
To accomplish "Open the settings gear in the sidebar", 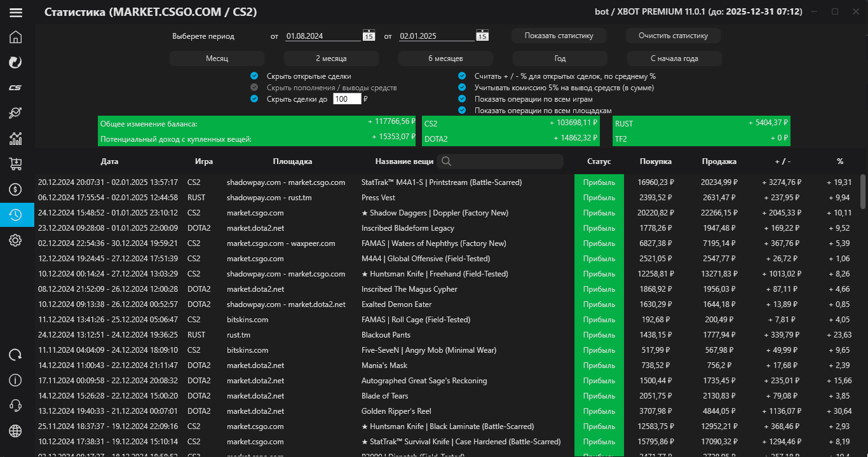I will tap(16, 240).
